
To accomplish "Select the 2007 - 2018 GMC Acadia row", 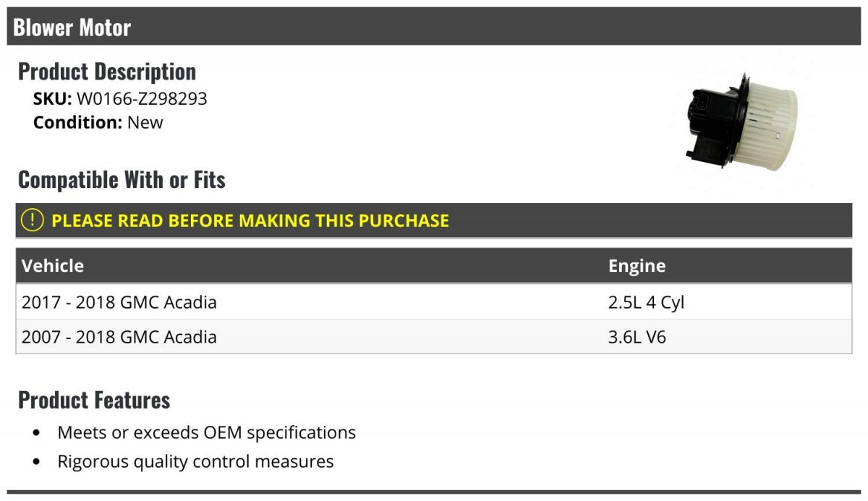I will (x=434, y=336).
